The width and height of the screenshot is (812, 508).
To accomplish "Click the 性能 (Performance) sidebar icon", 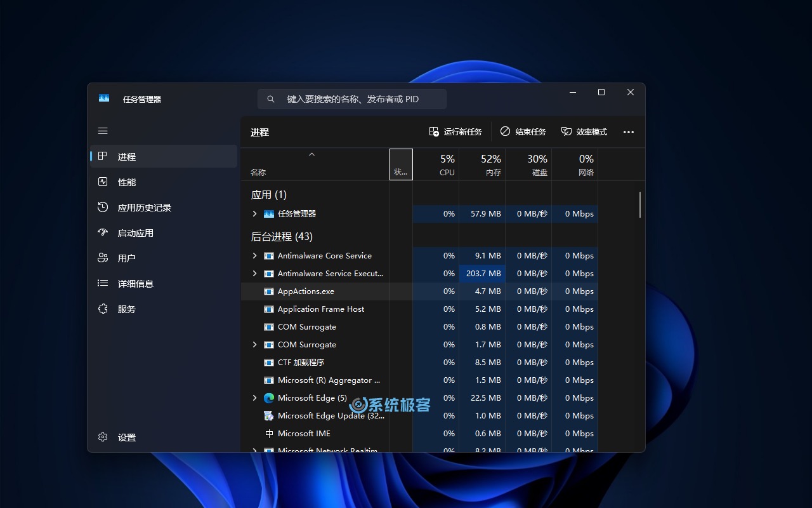I will click(103, 182).
